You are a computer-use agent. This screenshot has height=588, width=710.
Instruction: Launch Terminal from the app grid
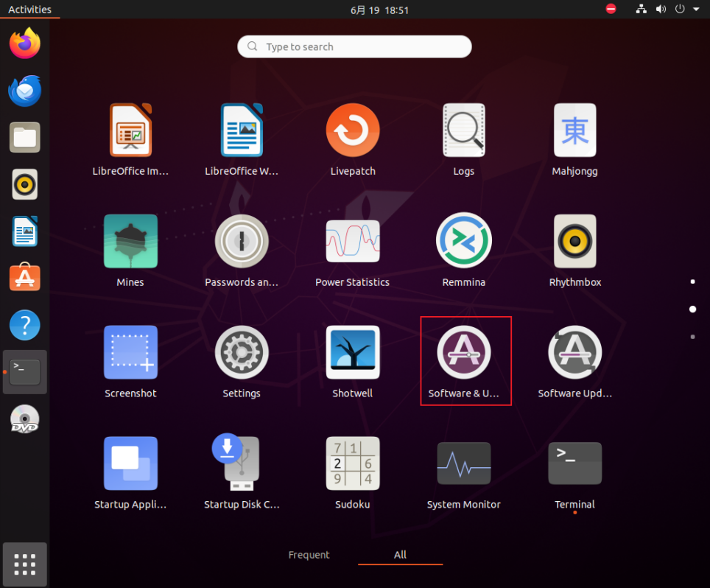(574, 463)
